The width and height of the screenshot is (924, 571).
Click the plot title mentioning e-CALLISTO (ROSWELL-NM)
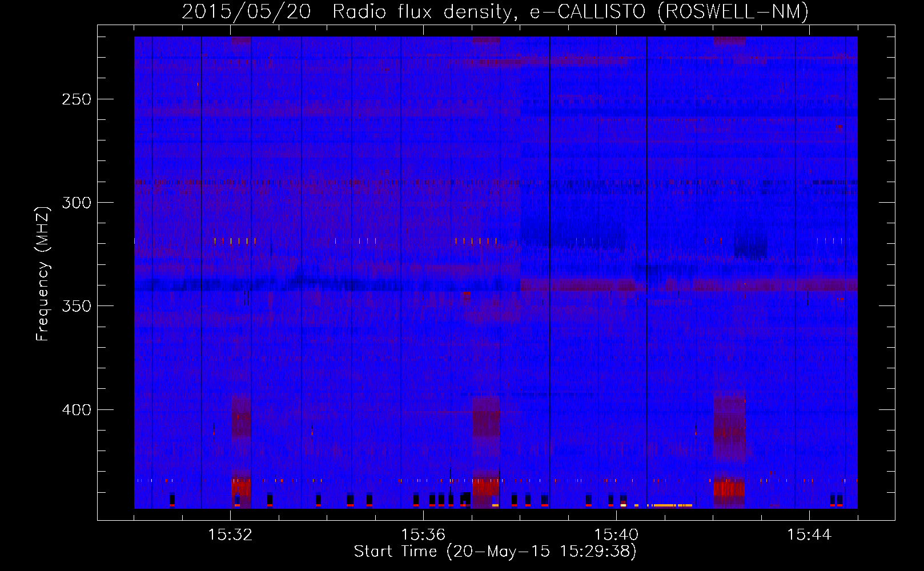[495, 11]
